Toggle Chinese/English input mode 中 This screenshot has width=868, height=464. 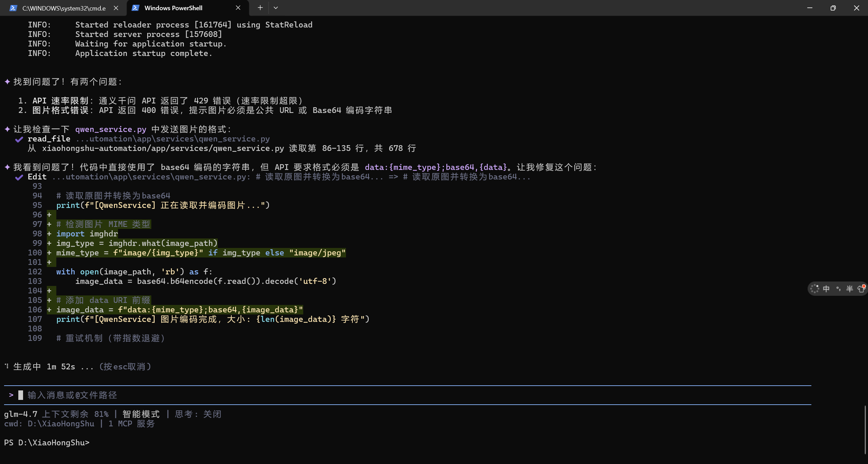tap(826, 289)
